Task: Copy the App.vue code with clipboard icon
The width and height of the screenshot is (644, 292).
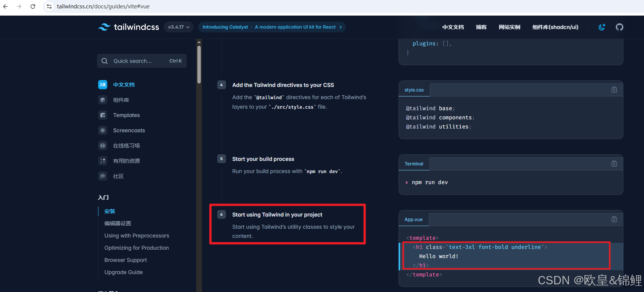Action: coord(614,219)
